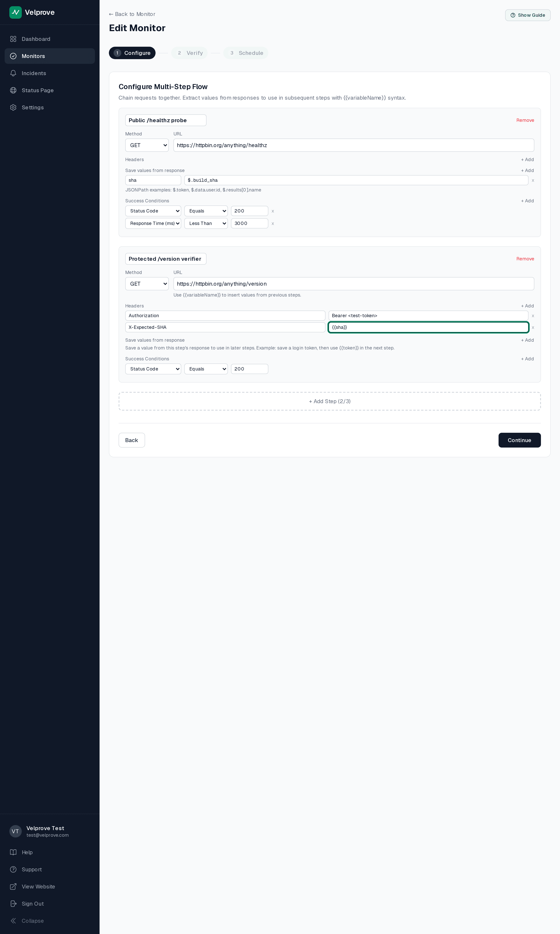The image size is (560, 934).
Task: Click the Show Guide button
Action: tap(528, 15)
